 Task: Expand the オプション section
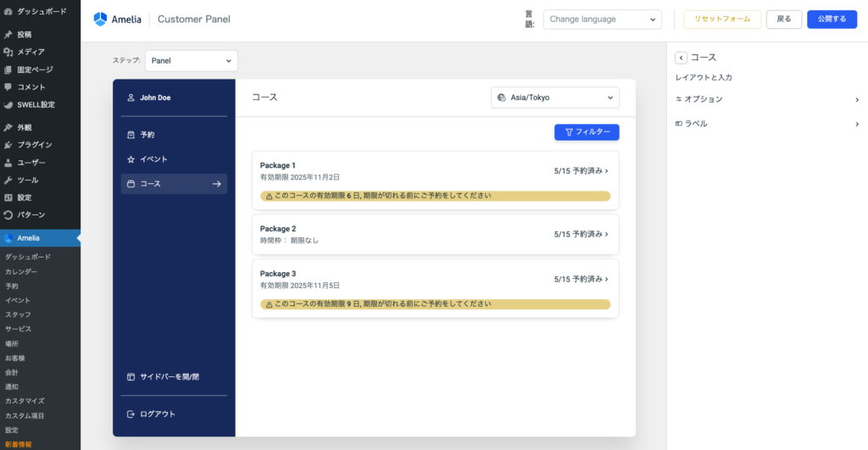coord(767,99)
